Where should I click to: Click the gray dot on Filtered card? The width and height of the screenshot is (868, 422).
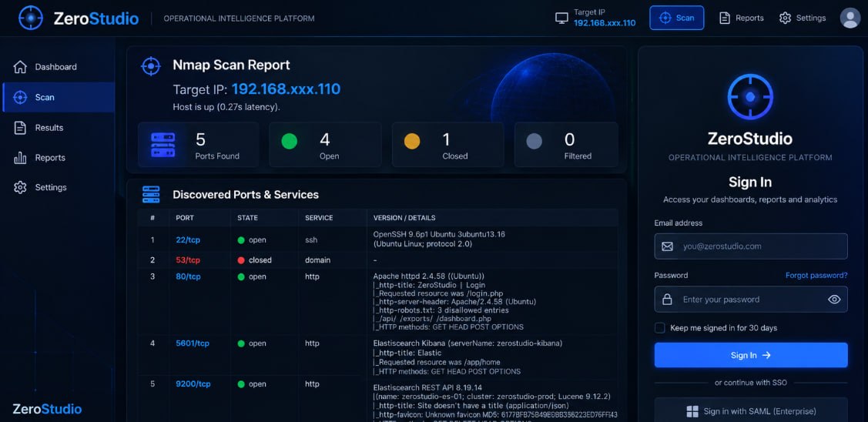[x=534, y=141]
